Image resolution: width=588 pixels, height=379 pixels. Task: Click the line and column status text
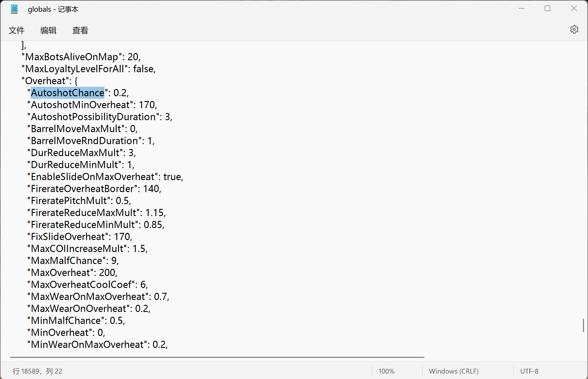click(37, 371)
